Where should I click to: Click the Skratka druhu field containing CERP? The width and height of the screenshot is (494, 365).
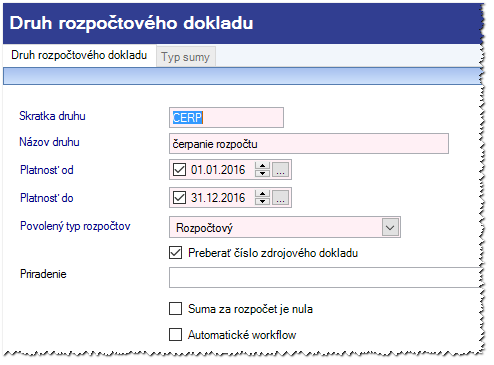(x=226, y=117)
